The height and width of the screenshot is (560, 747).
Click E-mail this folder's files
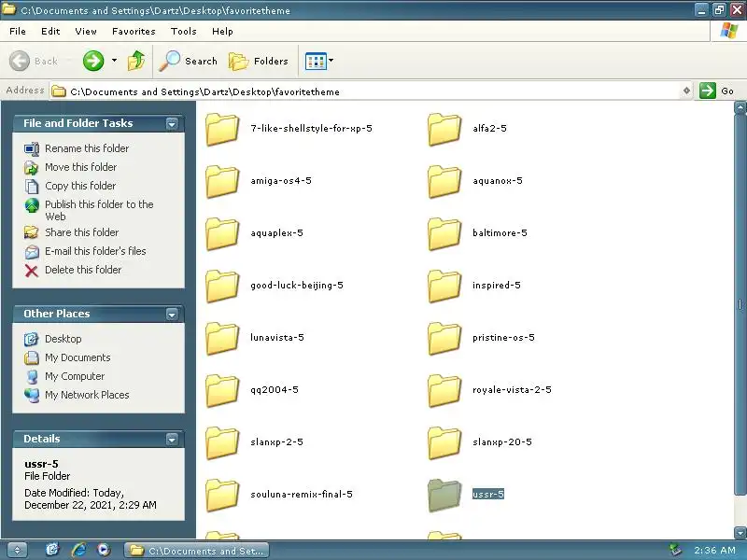coord(95,251)
